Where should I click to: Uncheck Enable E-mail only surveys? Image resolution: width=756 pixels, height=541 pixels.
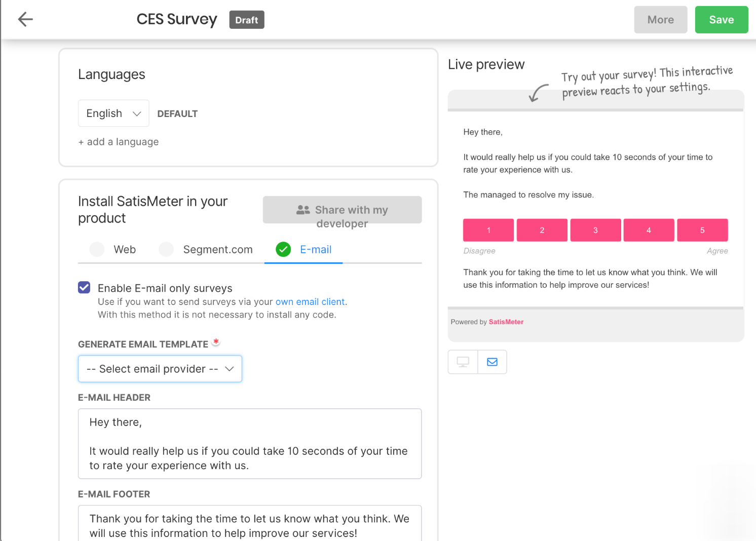(84, 288)
